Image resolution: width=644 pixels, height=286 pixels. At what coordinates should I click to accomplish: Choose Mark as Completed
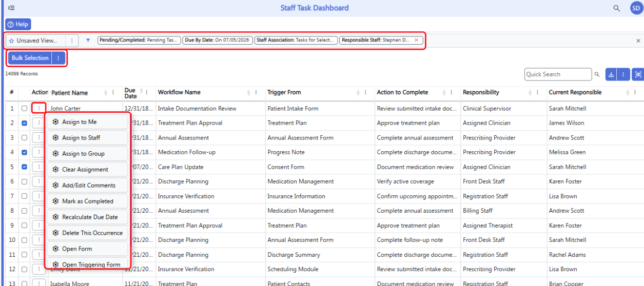pyautogui.click(x=88, y=201)
